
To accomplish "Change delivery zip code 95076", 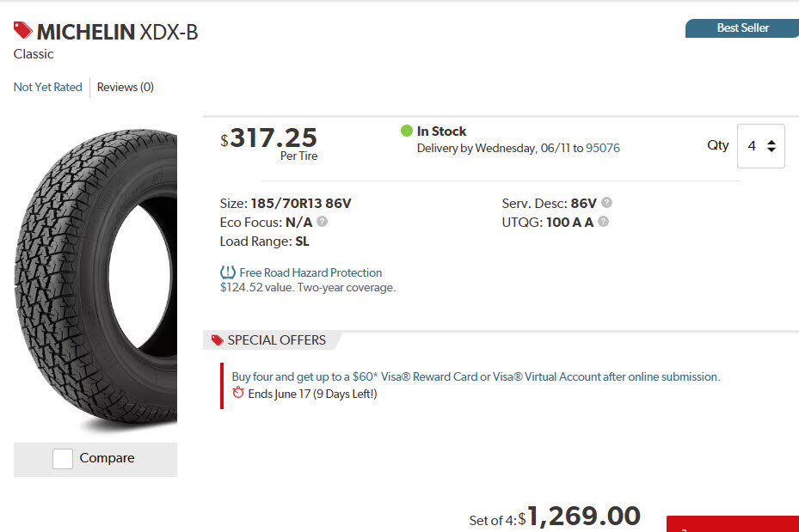I will click(x=602, y=148).
